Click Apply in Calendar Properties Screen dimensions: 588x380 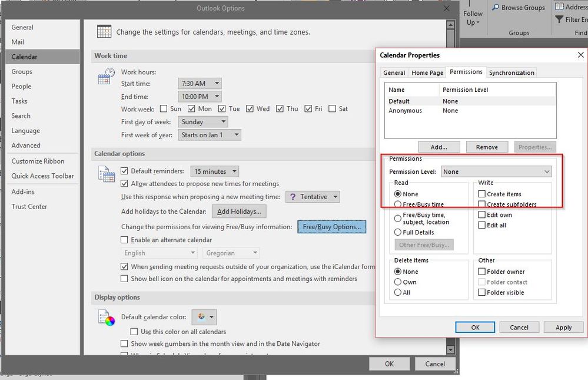pos(563,327)
